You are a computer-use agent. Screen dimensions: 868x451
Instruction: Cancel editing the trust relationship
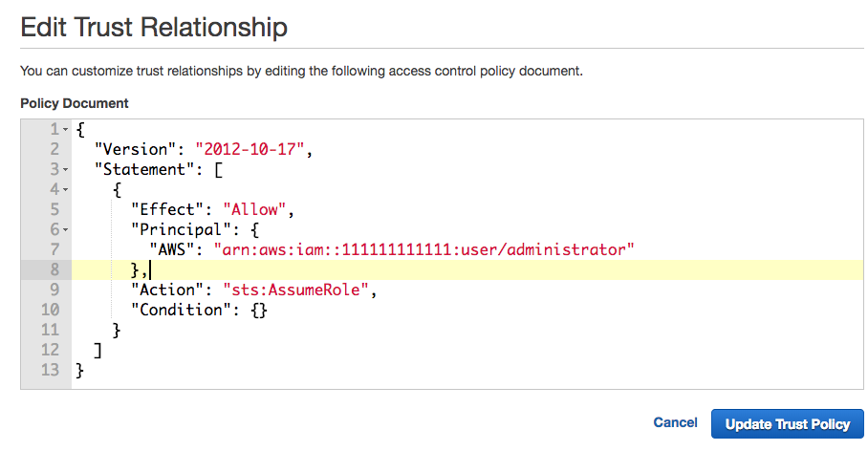click(x=675, y=422)
